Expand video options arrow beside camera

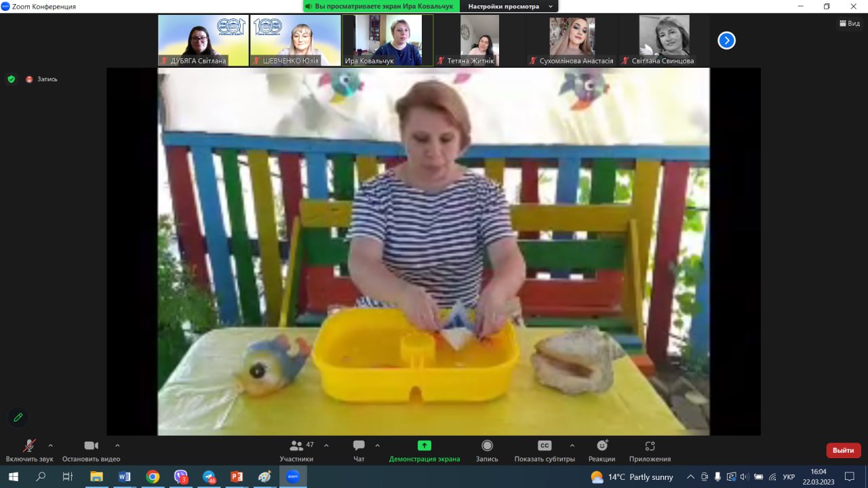click(117, 445)
